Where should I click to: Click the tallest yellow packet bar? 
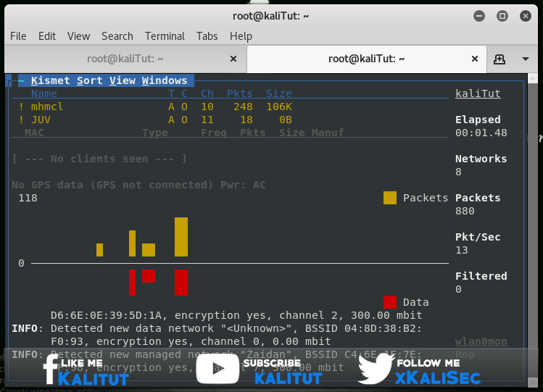pyautogui.click(x=181, y=237)
